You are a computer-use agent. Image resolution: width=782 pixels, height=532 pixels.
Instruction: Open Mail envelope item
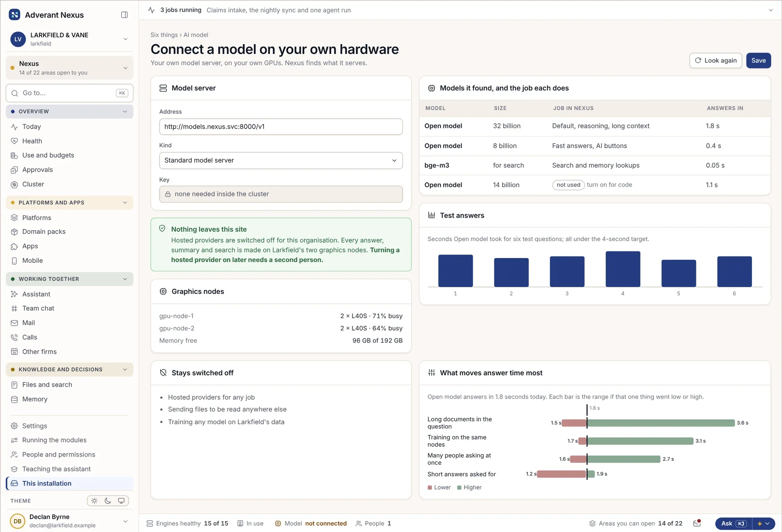click(x=70, y=323)
